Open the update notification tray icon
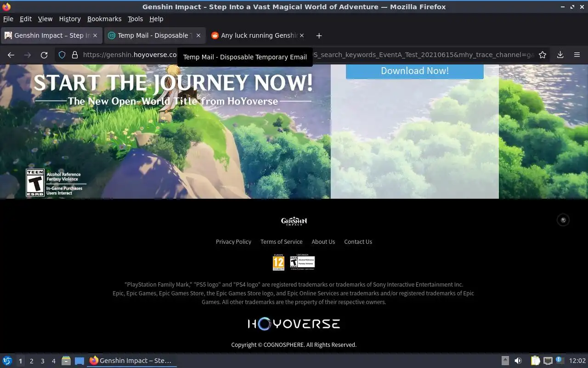 coord(559,360)
